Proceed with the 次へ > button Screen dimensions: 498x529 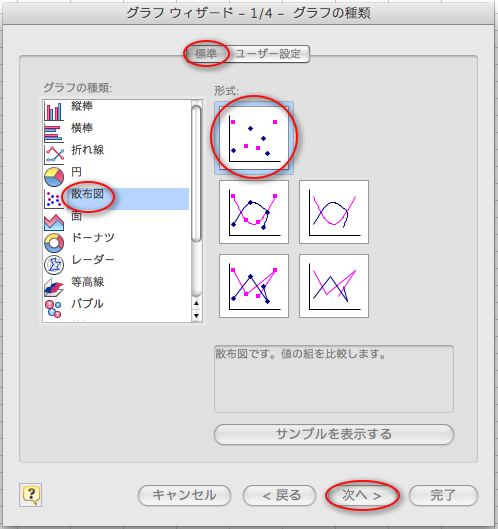click(x=362, y=495)
